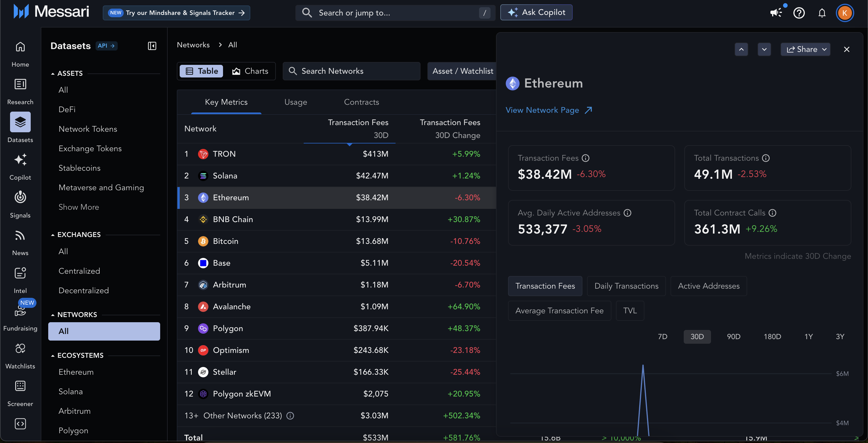The height and width of the screenshot is (443, 868).
Task: Open the Research section icon
Action: click(x=20, y=84)
